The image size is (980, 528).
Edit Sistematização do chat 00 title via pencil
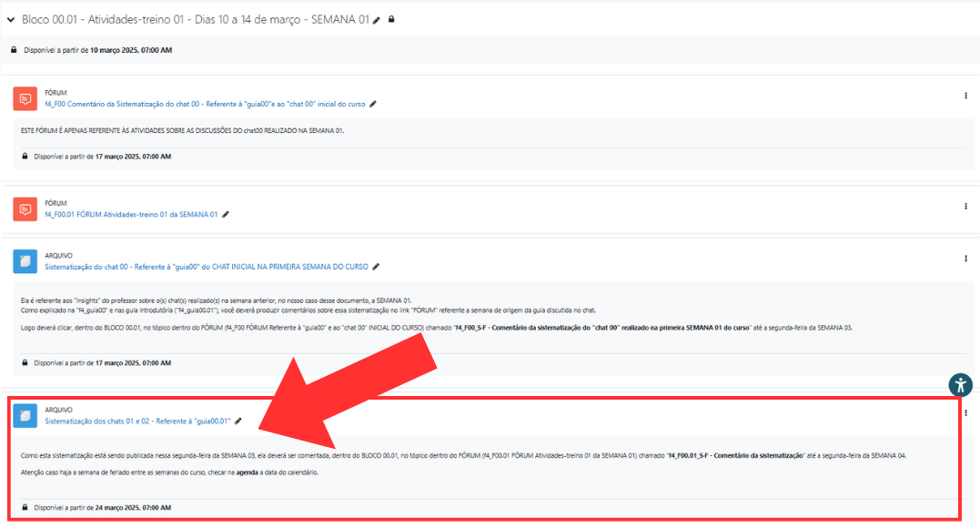click(376, 267)
